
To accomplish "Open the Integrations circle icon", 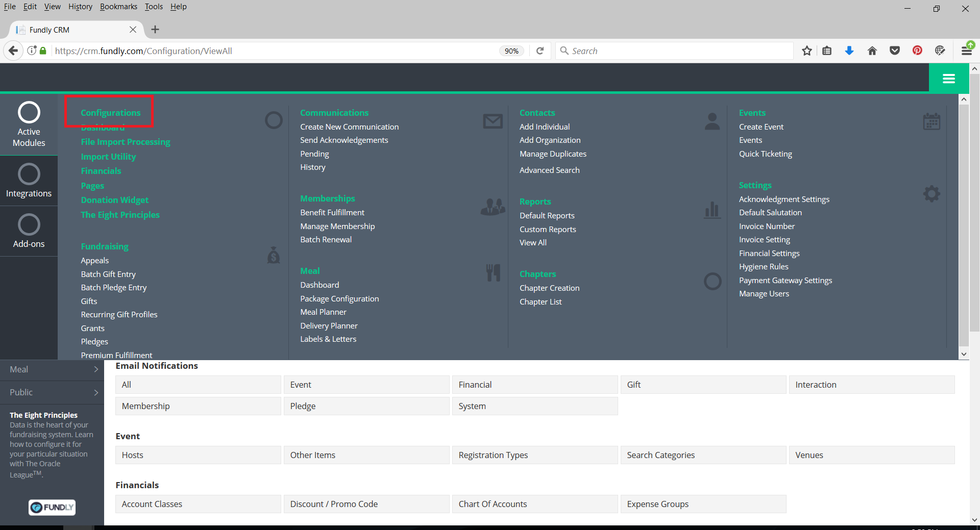I will [x=29, y=174].
